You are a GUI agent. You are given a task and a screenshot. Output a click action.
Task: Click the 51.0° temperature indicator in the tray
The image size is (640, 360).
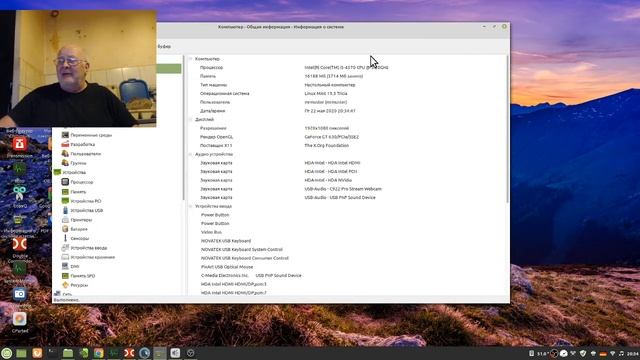point(542,353)
